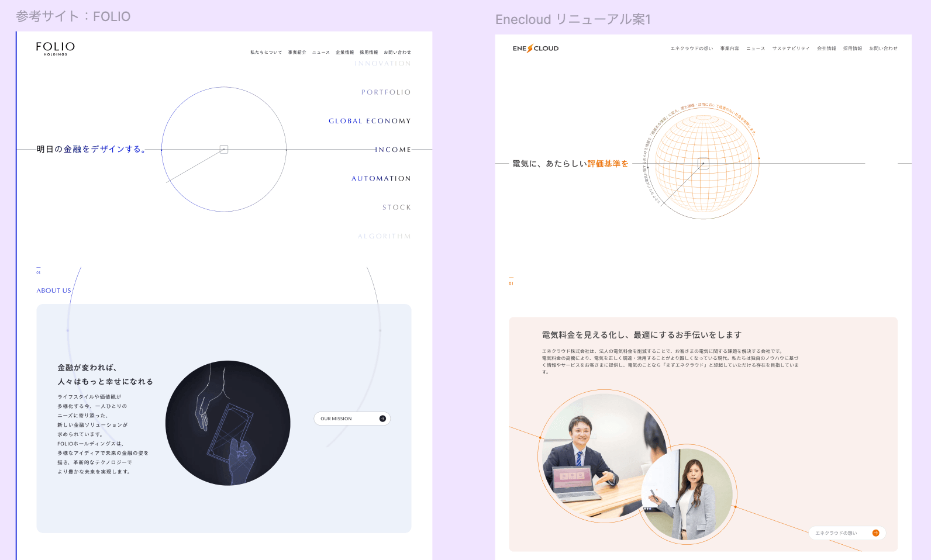Select the faded ALGORITHM keyword
This screenshot has width=931, height=560.
click(x=385, y=236)
